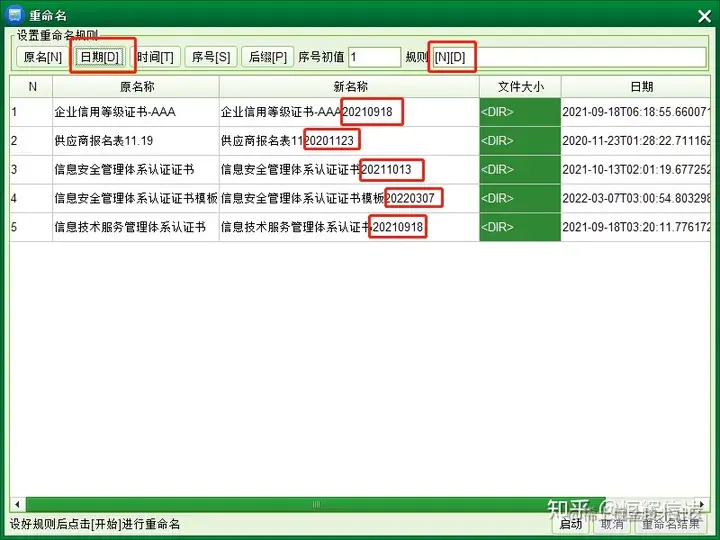
Task: Cancel with the 取消 button
Action: click(x=612, y=524)
